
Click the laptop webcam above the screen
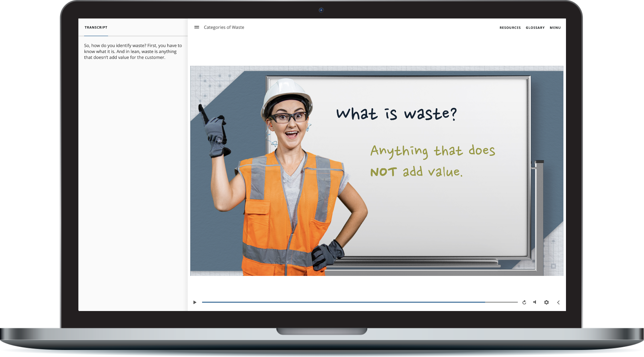click(321, 10)
